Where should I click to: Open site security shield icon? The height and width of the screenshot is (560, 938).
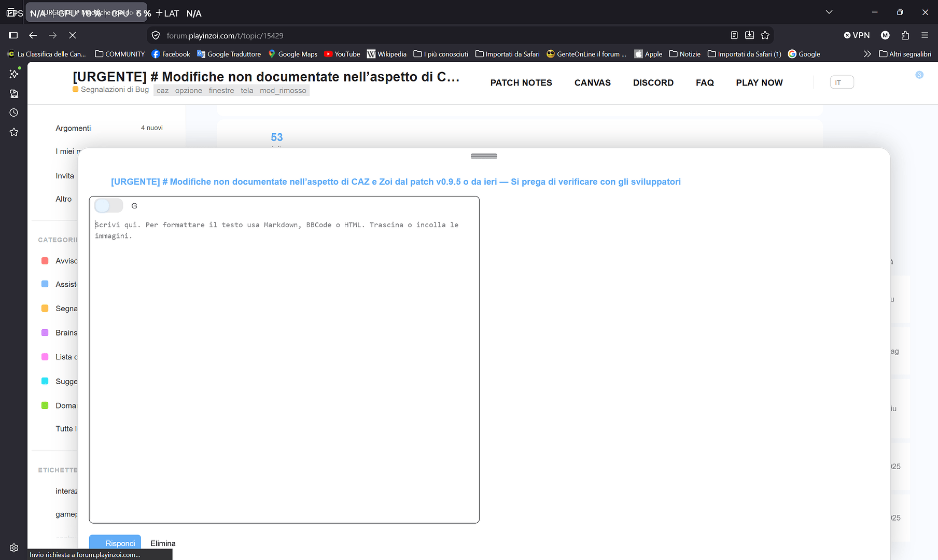(156, 35)
